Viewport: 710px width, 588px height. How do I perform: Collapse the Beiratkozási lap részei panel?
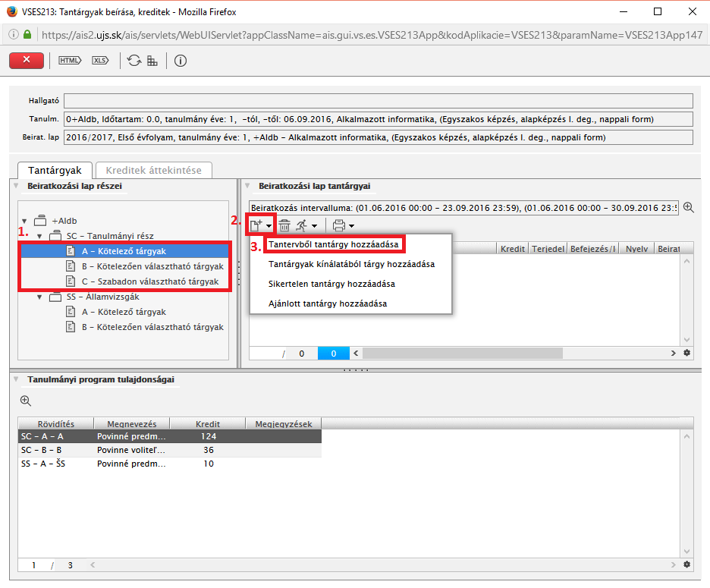pos(16,185)
